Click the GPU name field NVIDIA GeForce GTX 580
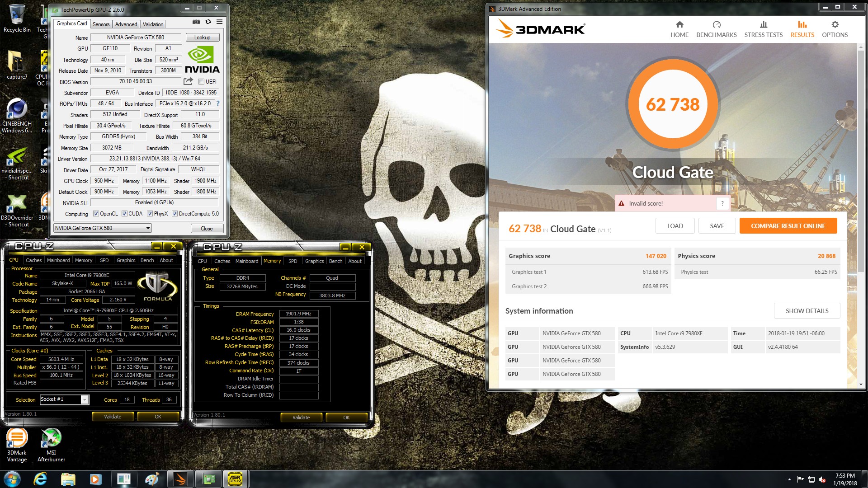This screenshot has width=868, height=488. click(x=136, y=38)
